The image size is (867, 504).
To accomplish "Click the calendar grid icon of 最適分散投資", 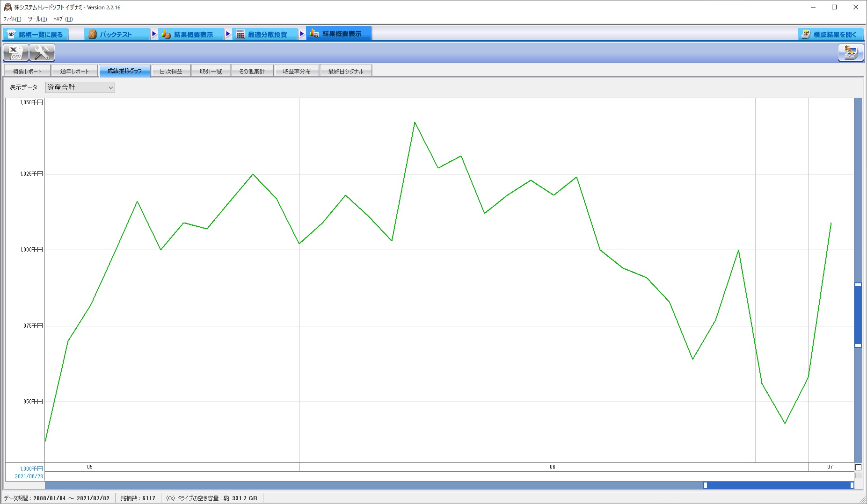I will (240, 34).
